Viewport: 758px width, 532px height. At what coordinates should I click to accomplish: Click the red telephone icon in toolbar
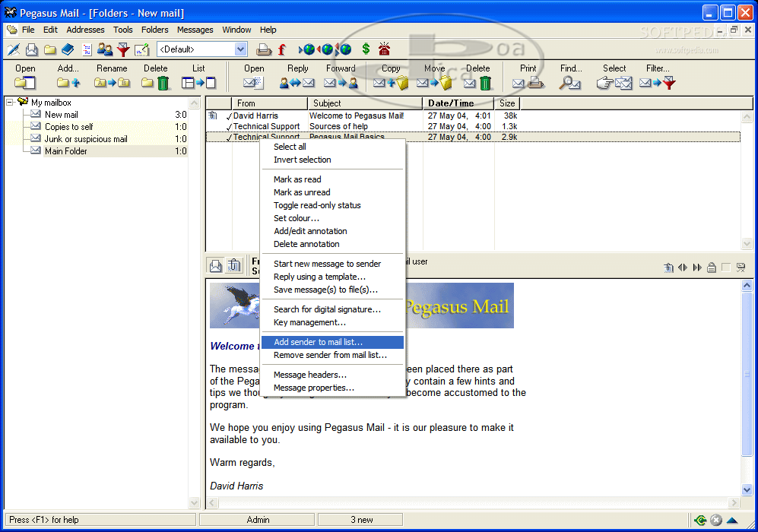tap(384, 49)
